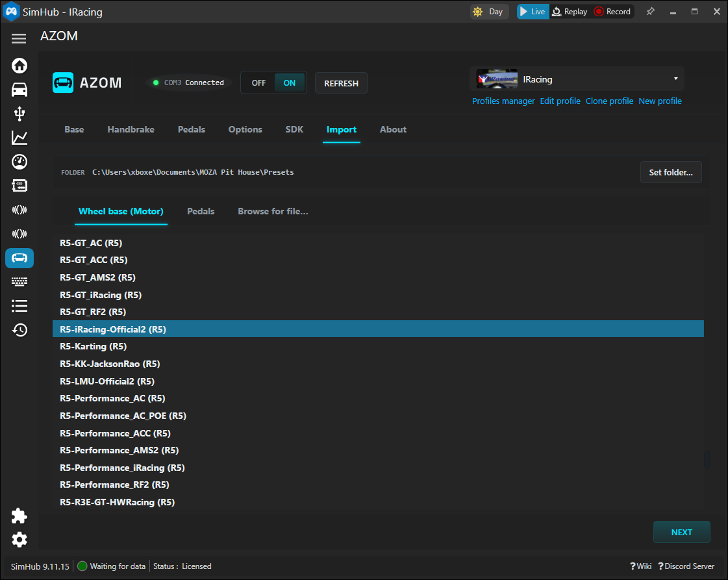Screen dimensions: 728x580
Task: Click the IRacing profile thumbnail image
Action: point(497,79)
